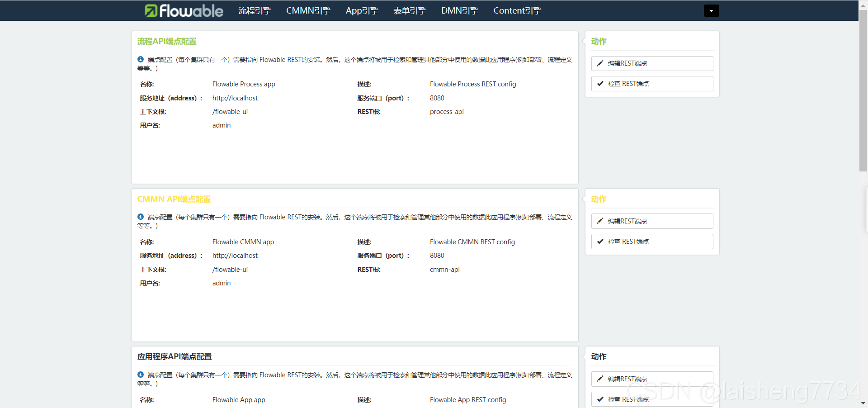
Task: Open the 表单引擎 menu
Action: coord(410,10)
